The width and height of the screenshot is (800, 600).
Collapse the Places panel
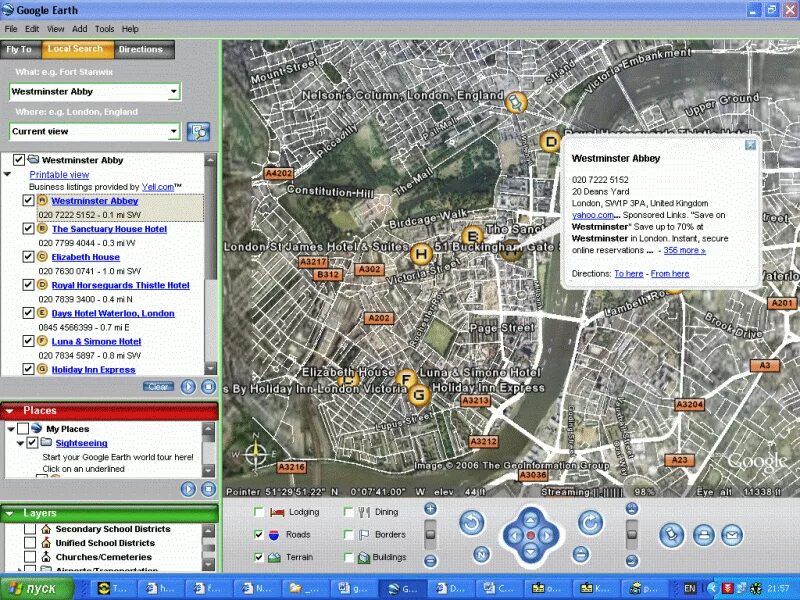click(x=9, y=410)
